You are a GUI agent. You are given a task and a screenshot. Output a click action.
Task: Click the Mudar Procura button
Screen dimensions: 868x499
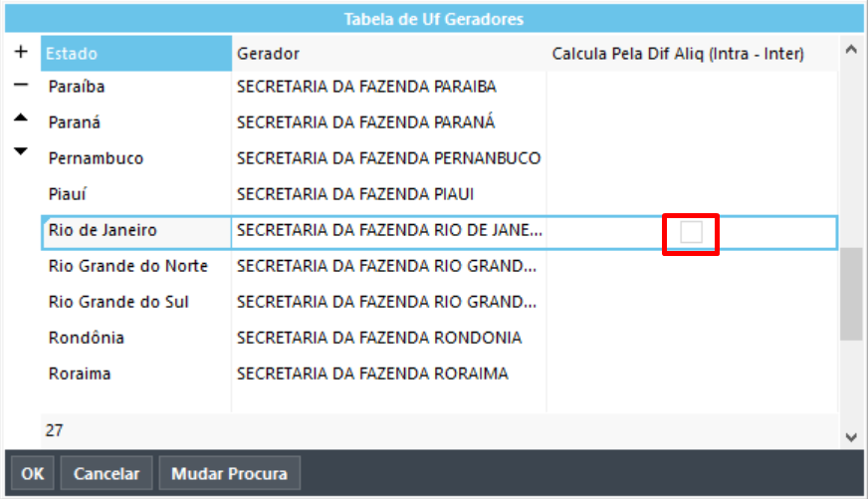click(230, 473)
